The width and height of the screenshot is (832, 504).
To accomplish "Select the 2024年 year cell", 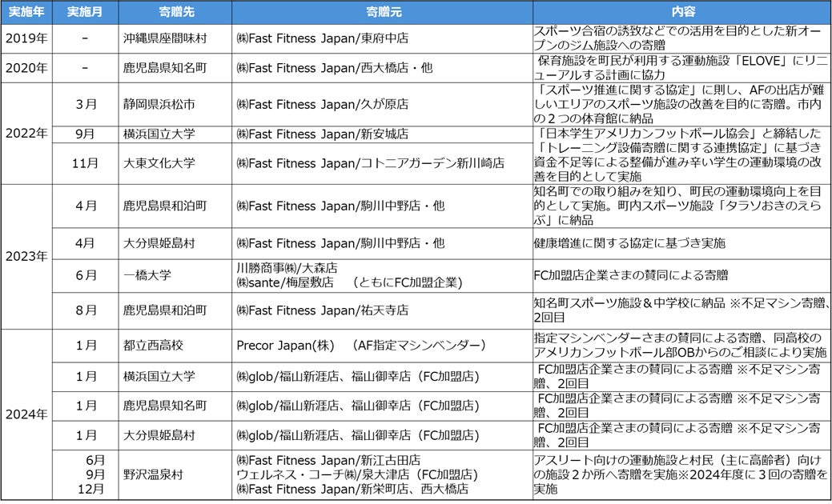I will (26, 414).
